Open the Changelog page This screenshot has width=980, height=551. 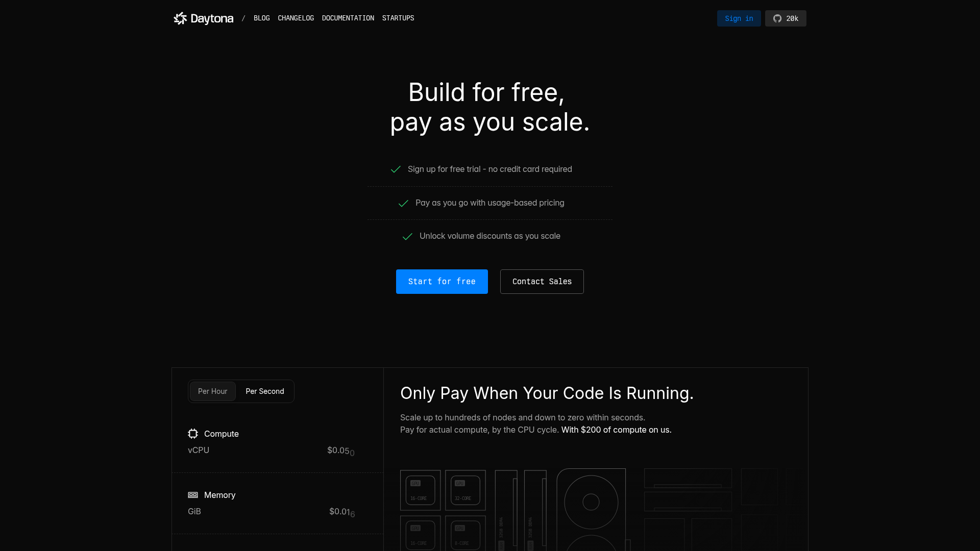296,18
